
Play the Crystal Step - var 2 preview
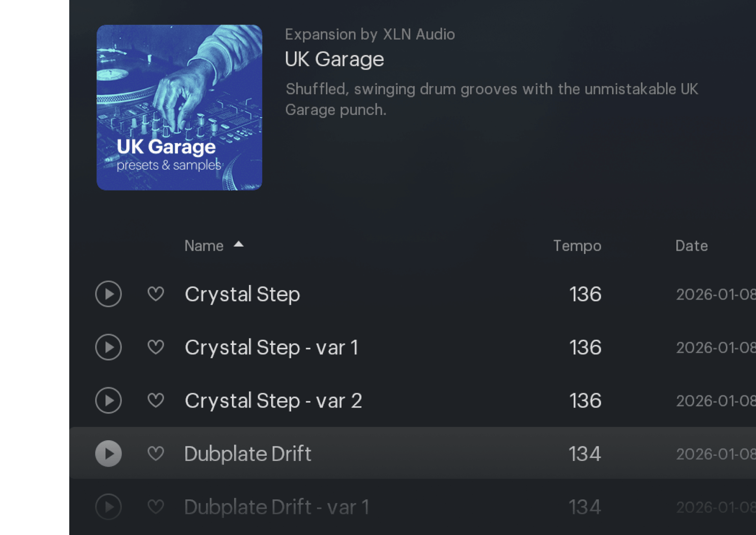(x=109, y=400)
